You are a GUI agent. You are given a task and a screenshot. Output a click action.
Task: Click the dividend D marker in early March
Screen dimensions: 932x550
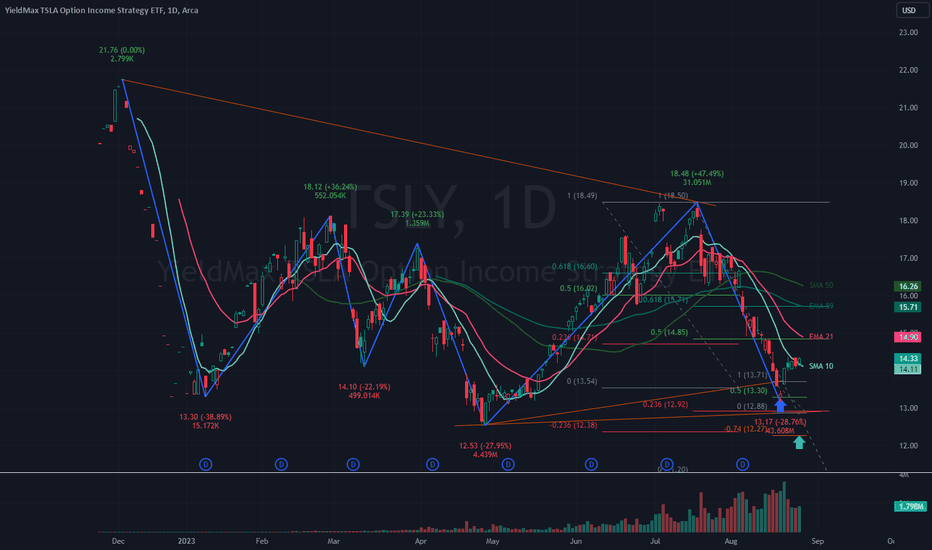[353, 464]
